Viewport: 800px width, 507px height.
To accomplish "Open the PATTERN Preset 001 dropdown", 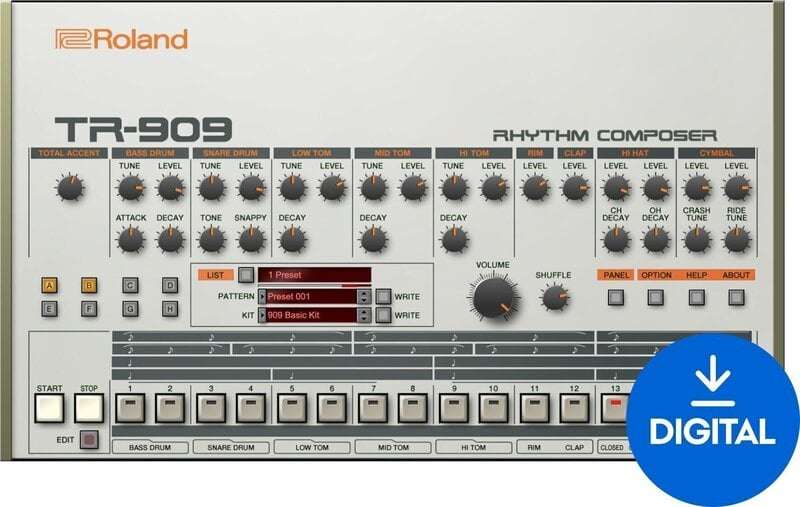I will coord(310,296).
